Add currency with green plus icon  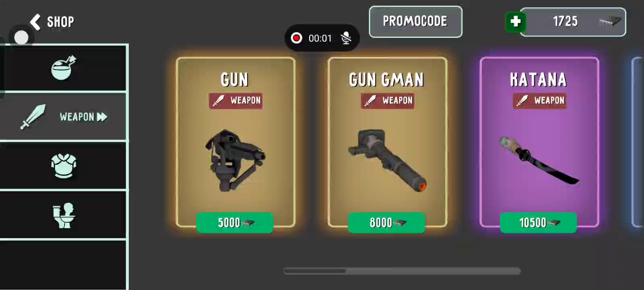(516, 21)
